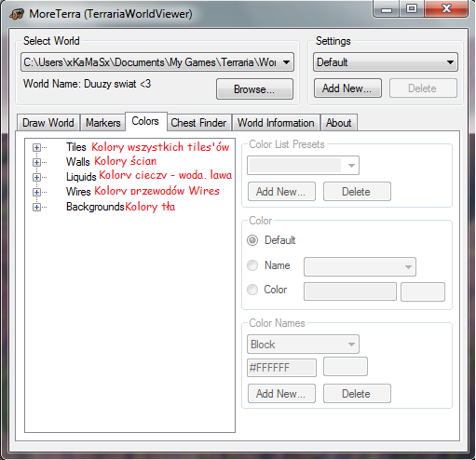This screenshot has height=460, width=476.
Task: Click Delete in Color Names
Action: coord(357,394)
